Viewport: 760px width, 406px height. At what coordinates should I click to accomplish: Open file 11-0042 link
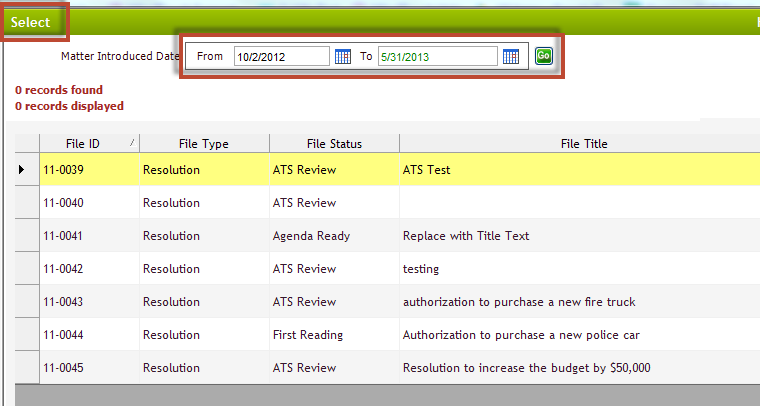pyautogui.click(x=63, y=269)
